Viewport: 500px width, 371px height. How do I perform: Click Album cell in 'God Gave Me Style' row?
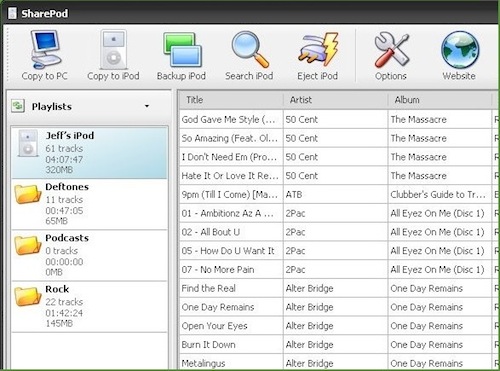(x=440, y=119)
